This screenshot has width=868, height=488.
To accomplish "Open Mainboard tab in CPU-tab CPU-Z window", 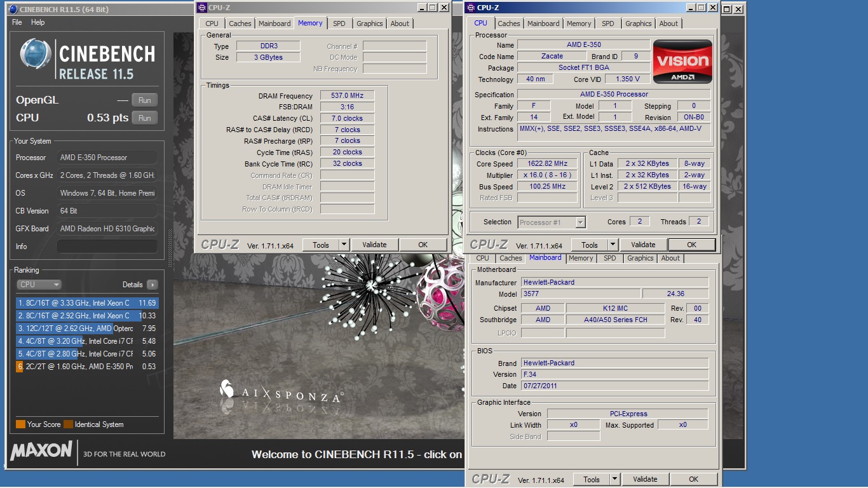I will [x=543, y=24].
